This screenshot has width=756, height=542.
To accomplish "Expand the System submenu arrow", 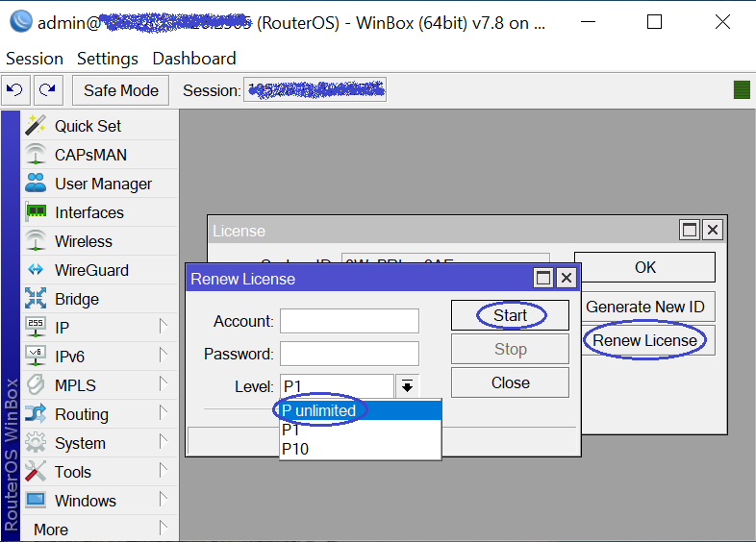I will tap(164, 442).
